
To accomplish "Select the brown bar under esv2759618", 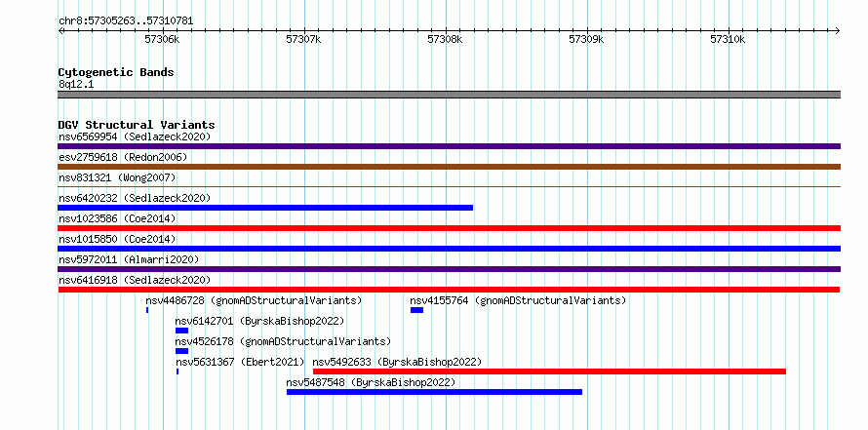I will pyautogui.click(x=449, y=167).
